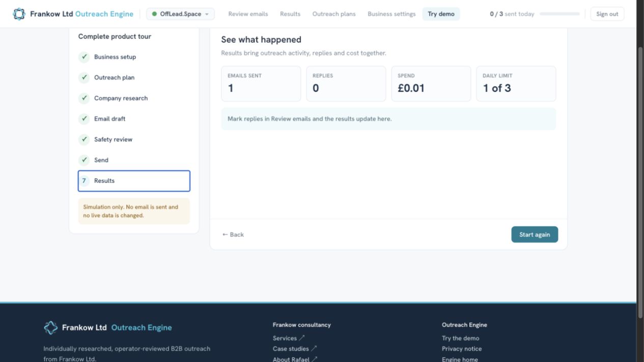644x362 pixels.
Task: Click the "Mark replies in Review emails" notice
Action: coord(388,119)
